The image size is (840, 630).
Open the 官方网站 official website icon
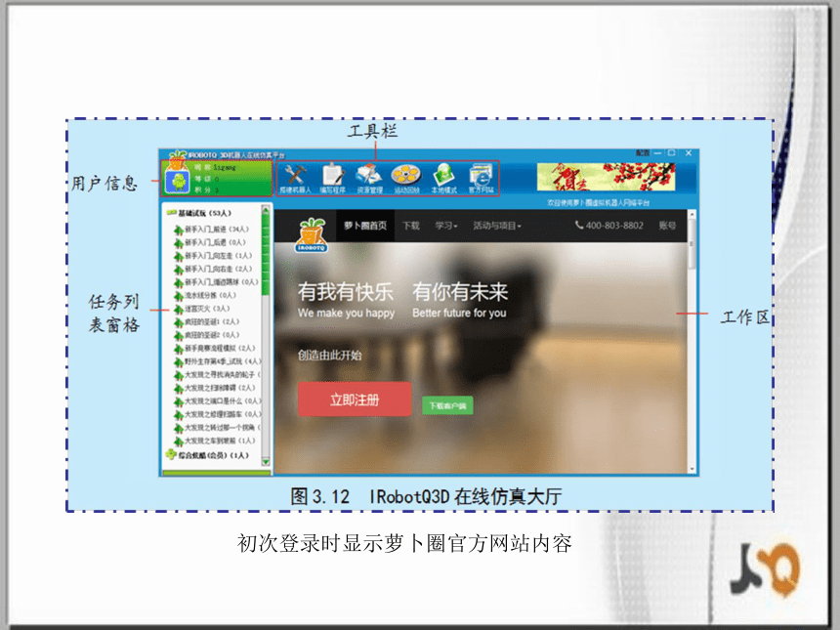(x=482, y=179)
